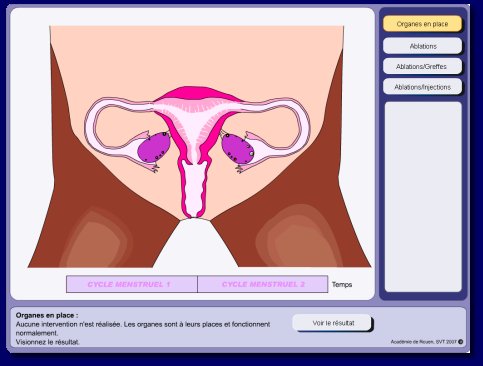Click the Organes en place description heading
Screen dimensions: 483x366
[47, 315]
